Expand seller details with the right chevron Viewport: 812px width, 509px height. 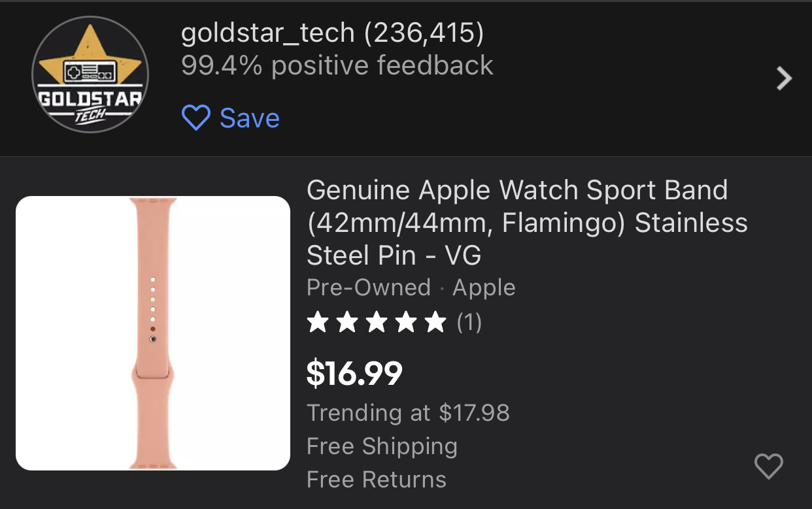click(783, 78)
